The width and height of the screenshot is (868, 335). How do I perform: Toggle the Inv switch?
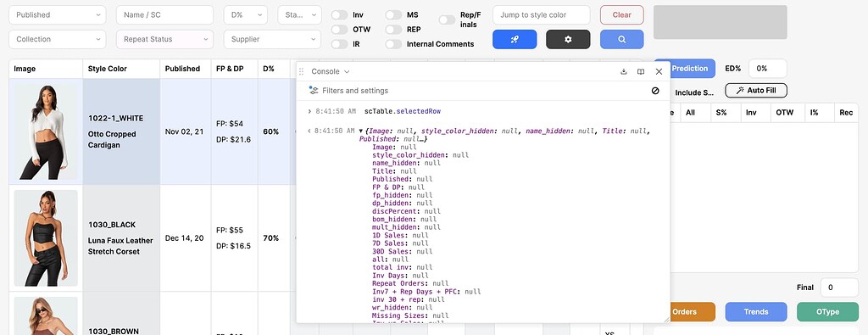339,15
